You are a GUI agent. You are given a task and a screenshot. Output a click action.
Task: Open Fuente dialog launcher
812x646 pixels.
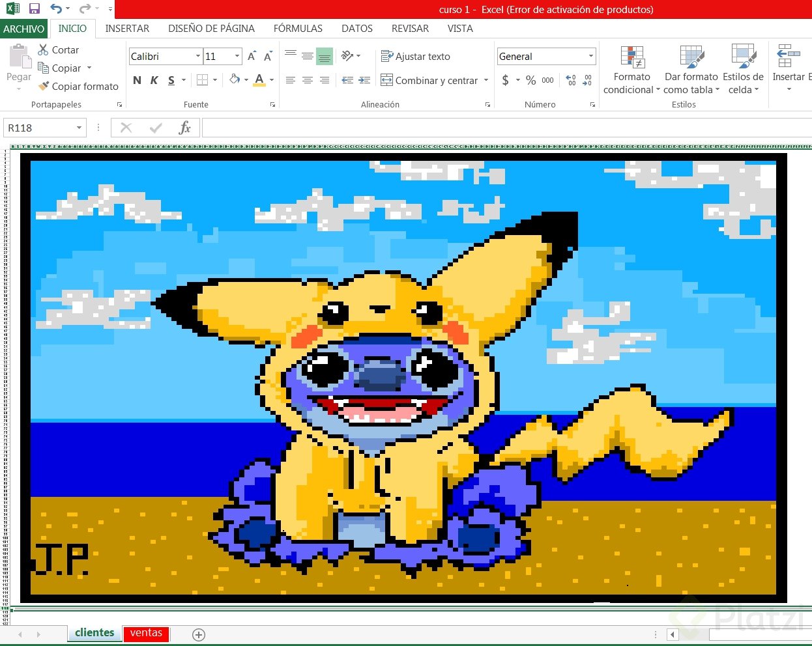[272, 104]
